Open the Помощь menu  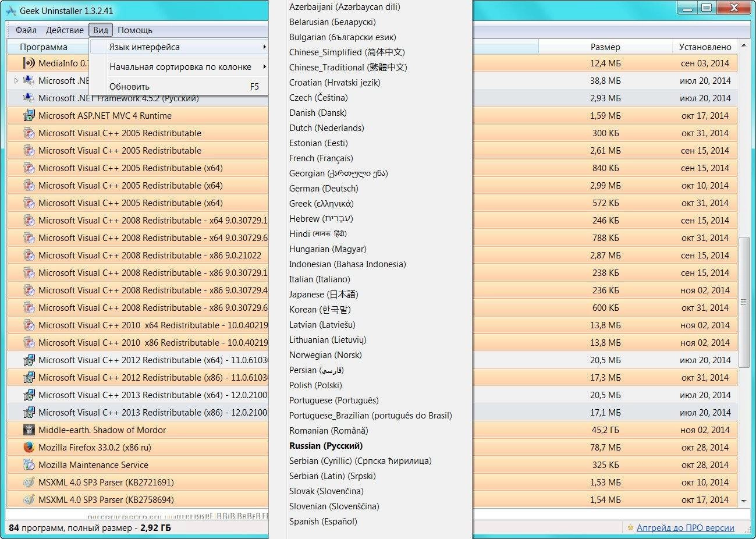(x=135, y=30)
